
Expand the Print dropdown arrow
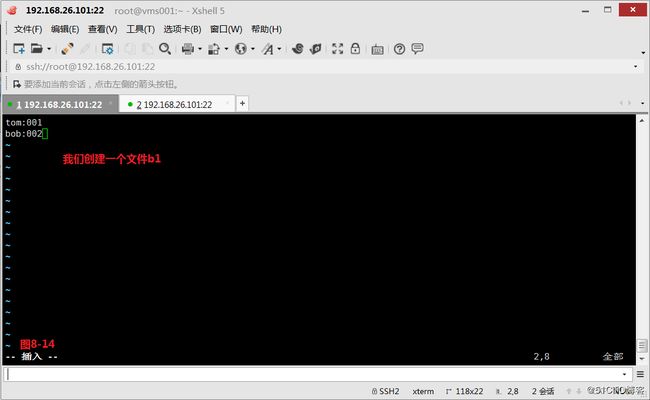coord(200,49)
